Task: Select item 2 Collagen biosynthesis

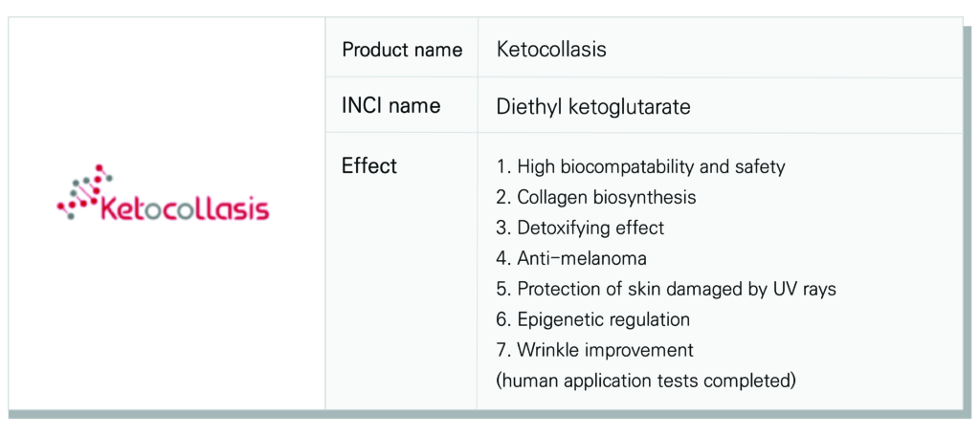Action: tap(596, 197)
